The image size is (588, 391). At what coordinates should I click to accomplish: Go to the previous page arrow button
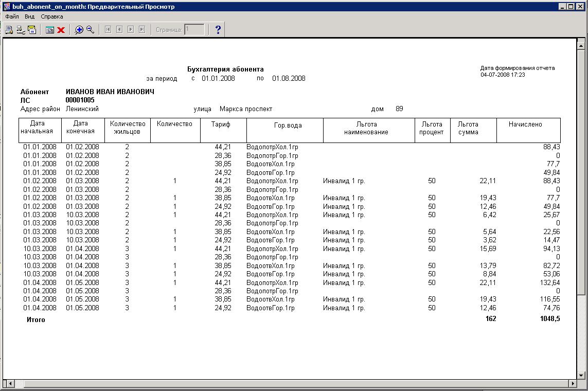point(119,30)
